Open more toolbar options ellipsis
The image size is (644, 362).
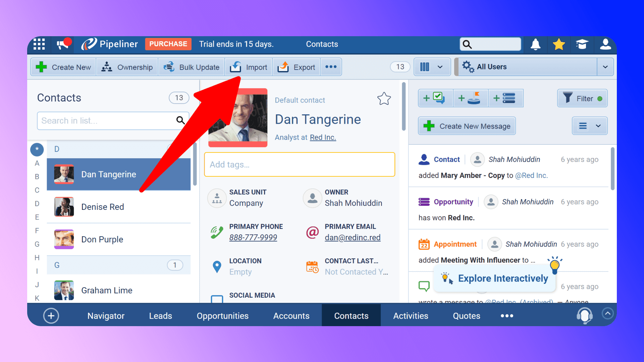tap(331, 67)
